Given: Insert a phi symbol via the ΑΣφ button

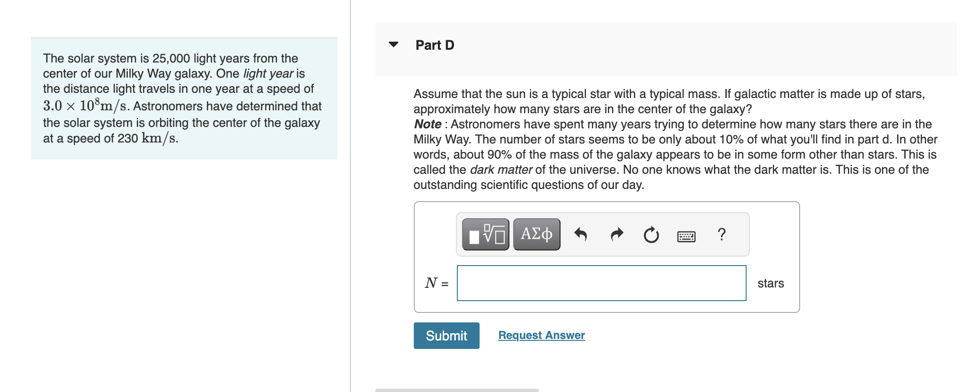Looking at the screenshot, I should coord(536,234).
